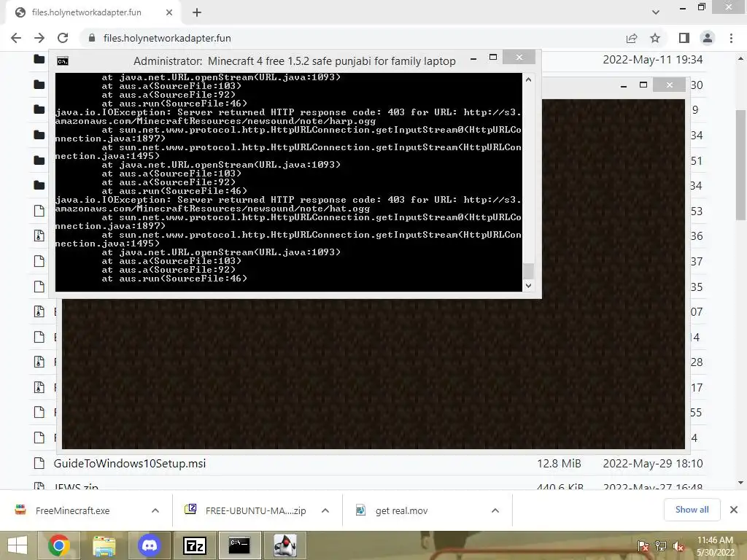Click muted volume tray icon
The image size is (747, 560).
[x=678, y=545]
